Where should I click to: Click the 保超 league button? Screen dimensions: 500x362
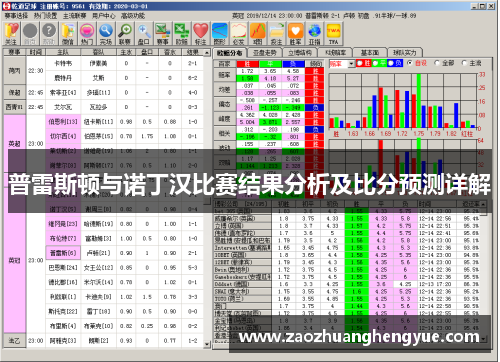(x=14, y=92)
